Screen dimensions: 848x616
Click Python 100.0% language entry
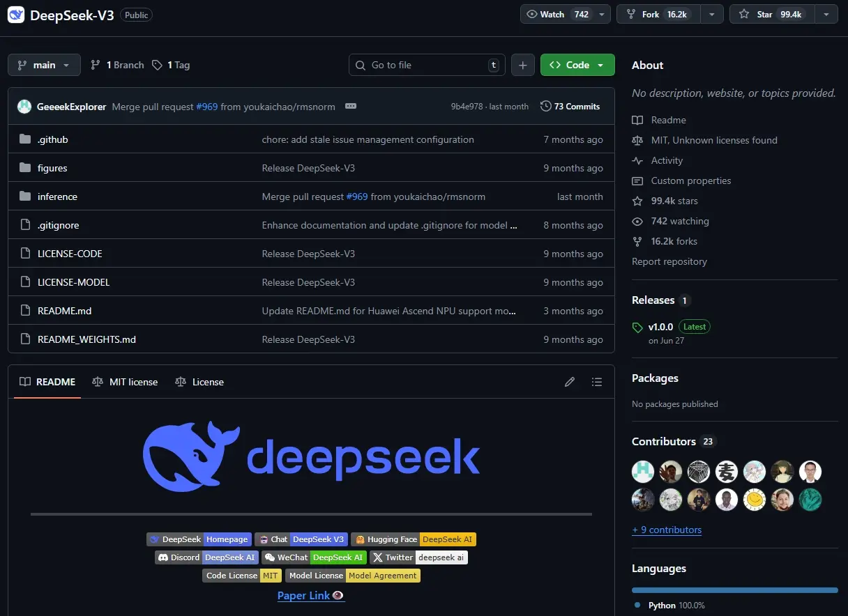670,605
